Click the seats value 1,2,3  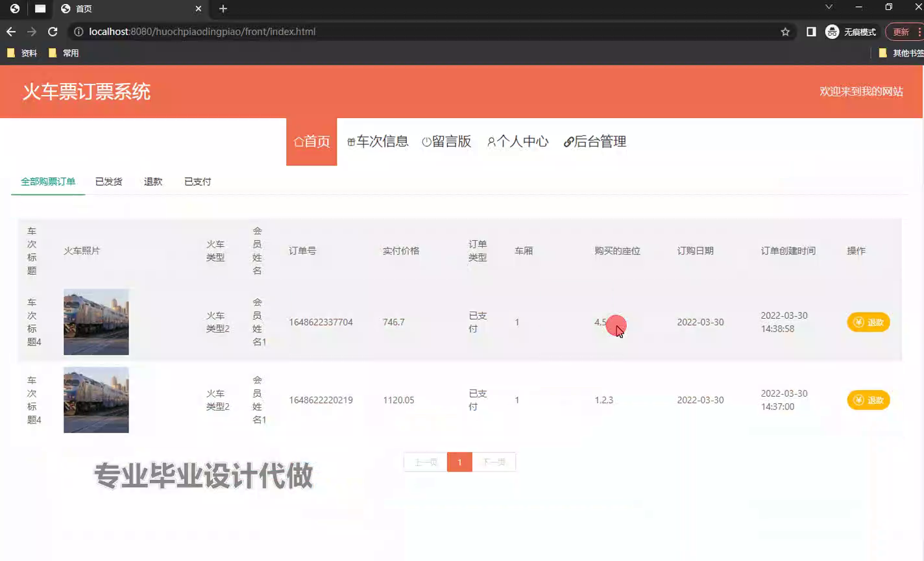(x=603, y=400)
